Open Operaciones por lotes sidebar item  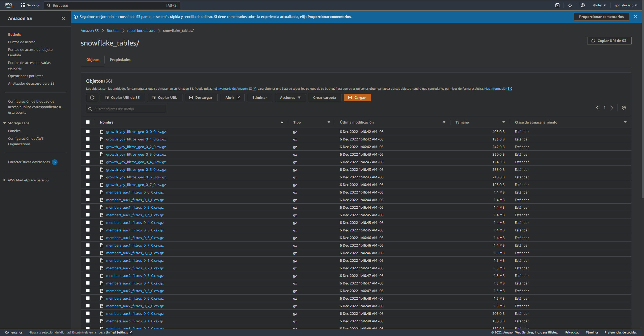coord(25,76)
